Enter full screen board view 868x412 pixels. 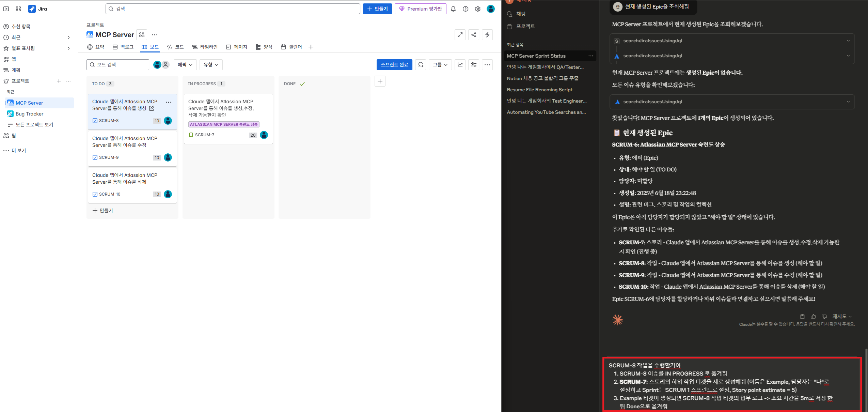[460, 35]
